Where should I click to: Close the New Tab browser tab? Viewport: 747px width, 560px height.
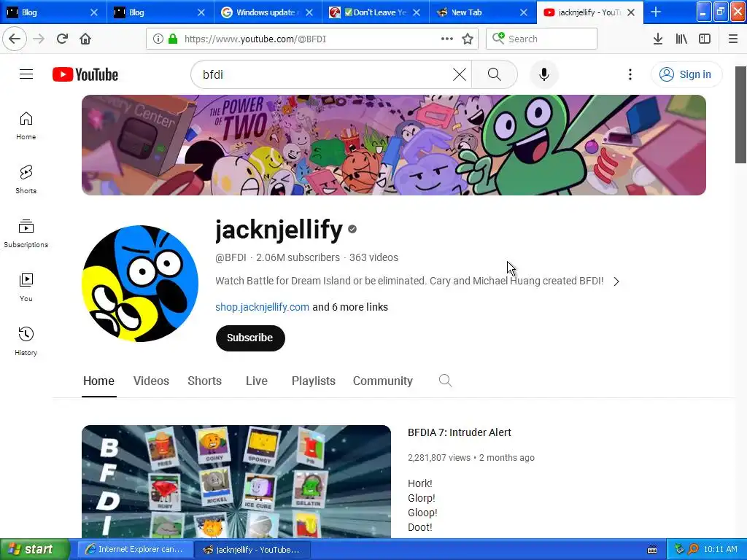click(x=524, y=12)
